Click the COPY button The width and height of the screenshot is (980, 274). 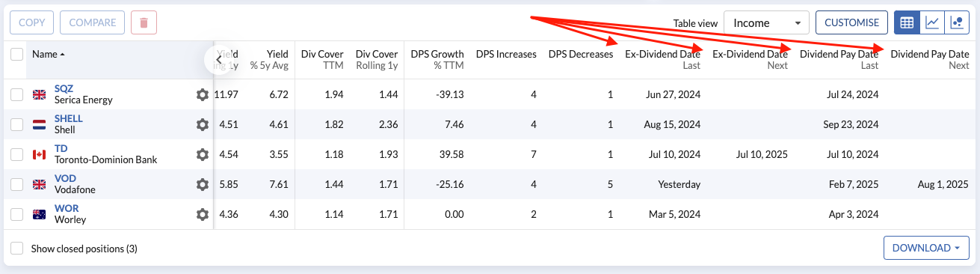[31, 22]
